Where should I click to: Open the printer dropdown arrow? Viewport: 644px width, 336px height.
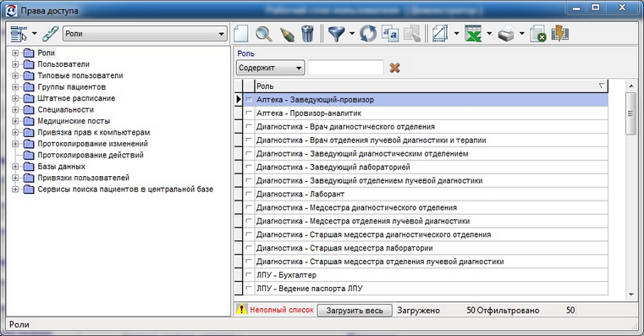[522, 34]
